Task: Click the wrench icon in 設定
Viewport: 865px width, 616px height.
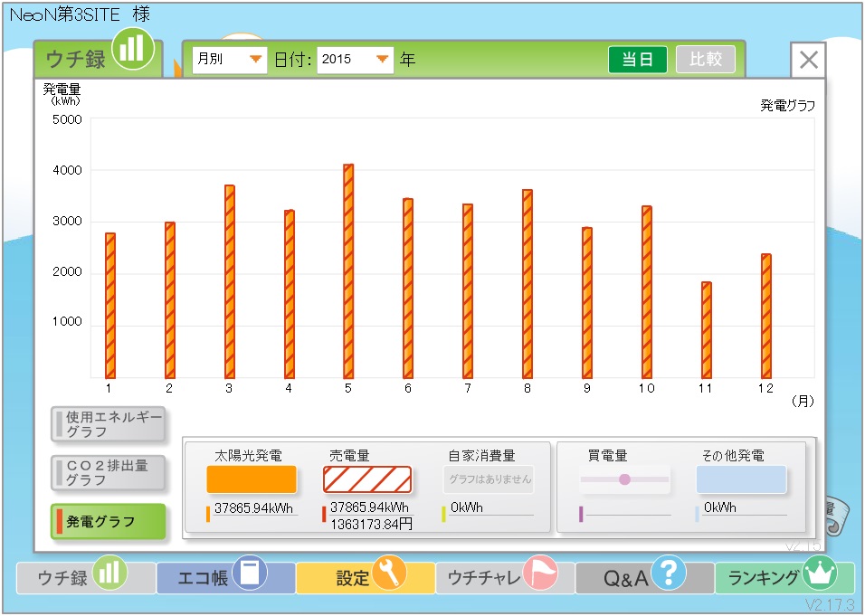Action: click(x=389, y=573)
